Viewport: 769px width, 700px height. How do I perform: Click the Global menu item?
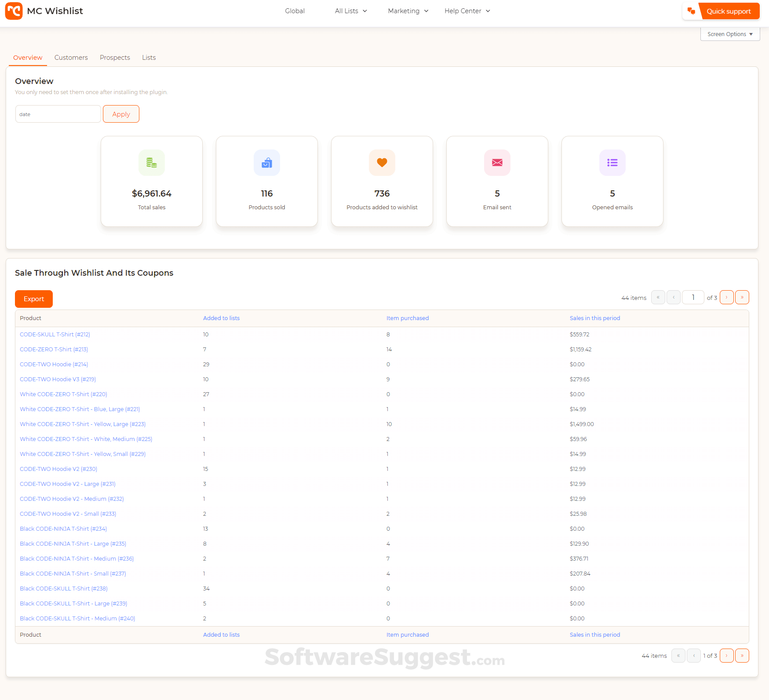295,11
